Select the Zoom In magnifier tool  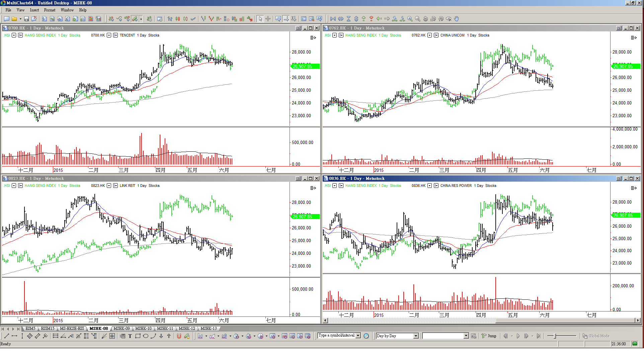tap(410, 19)
